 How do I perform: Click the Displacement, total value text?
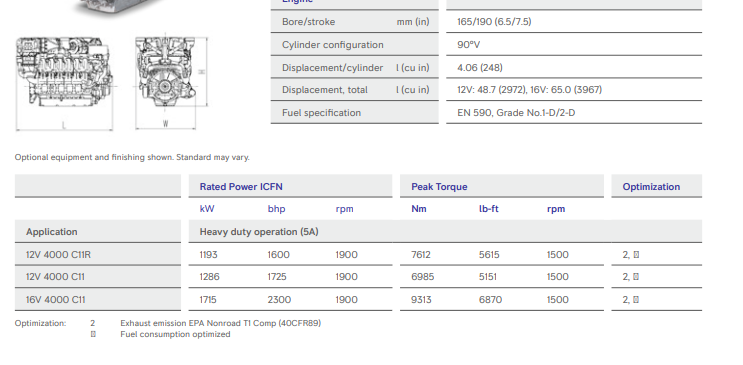(529, 90)
